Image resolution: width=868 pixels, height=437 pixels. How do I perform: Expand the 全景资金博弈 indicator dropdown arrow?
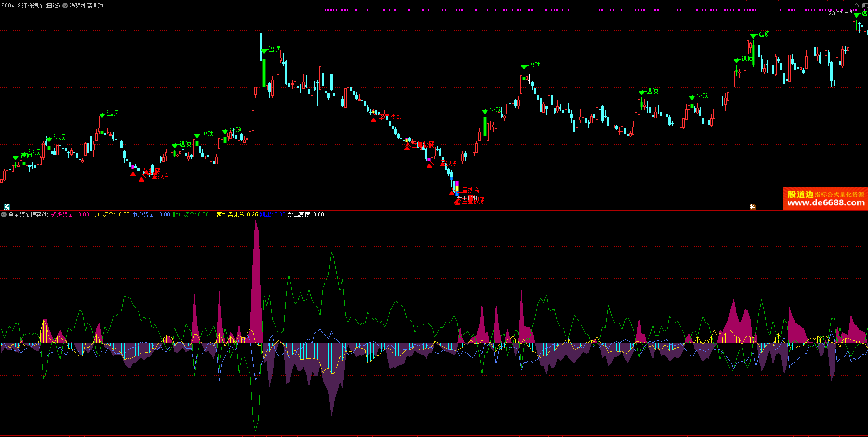[4, 215]
